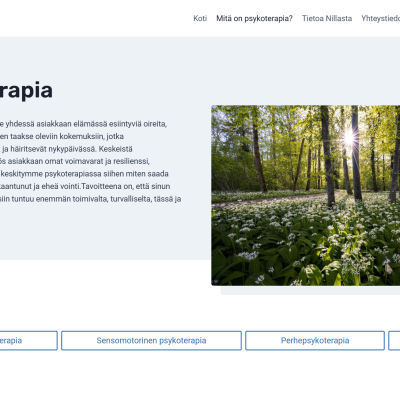Click the forest flowers photo
400x400 pixels.
point(306,196)
